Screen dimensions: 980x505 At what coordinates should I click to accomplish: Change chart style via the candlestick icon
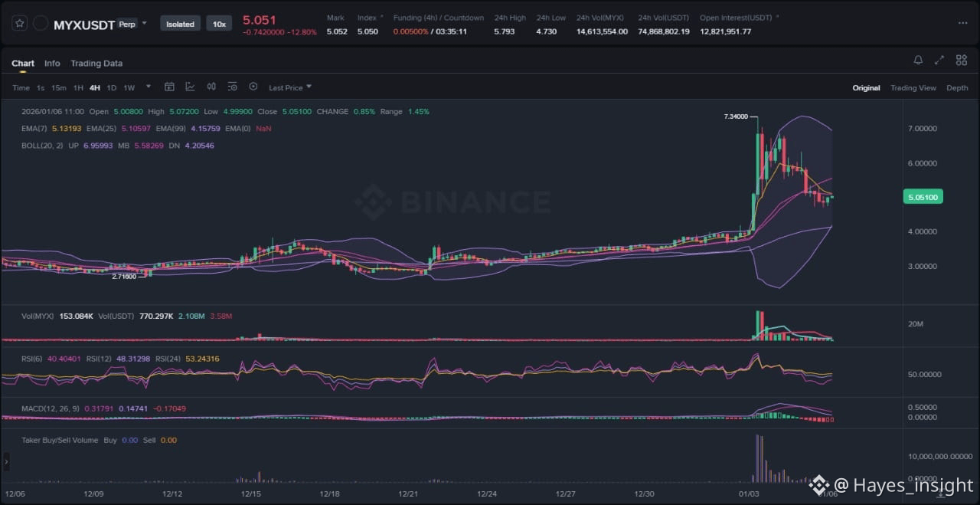point(211,87)
